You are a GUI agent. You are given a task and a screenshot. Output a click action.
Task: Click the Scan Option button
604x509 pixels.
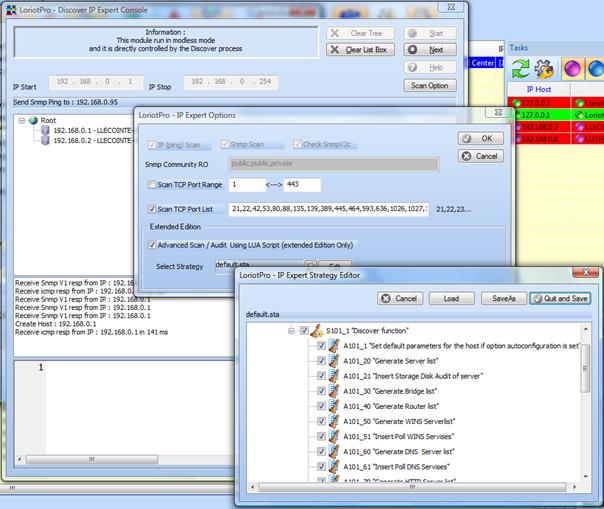coord(430,86)
